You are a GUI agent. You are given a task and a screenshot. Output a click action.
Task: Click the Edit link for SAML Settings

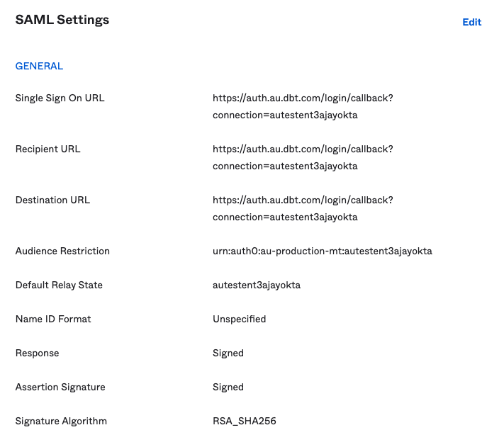(x=471, y=22)
